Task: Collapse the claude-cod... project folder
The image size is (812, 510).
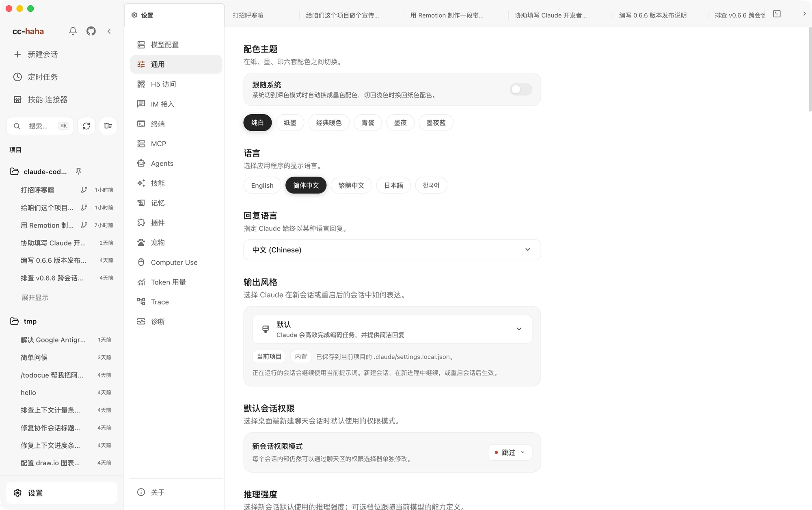Action: click(x=14, y=171)
